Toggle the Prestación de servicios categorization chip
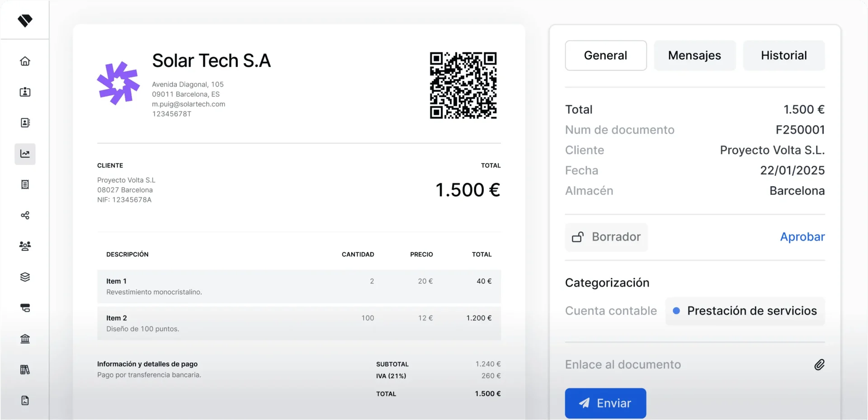Viewport: 868px width, 420px height. coord(745,311)
